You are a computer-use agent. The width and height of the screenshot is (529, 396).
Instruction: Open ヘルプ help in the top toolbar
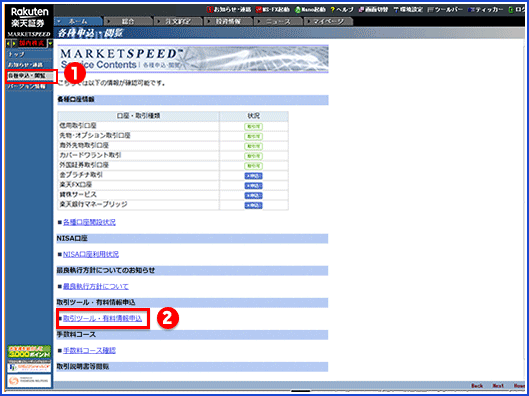tap(342, 9)
